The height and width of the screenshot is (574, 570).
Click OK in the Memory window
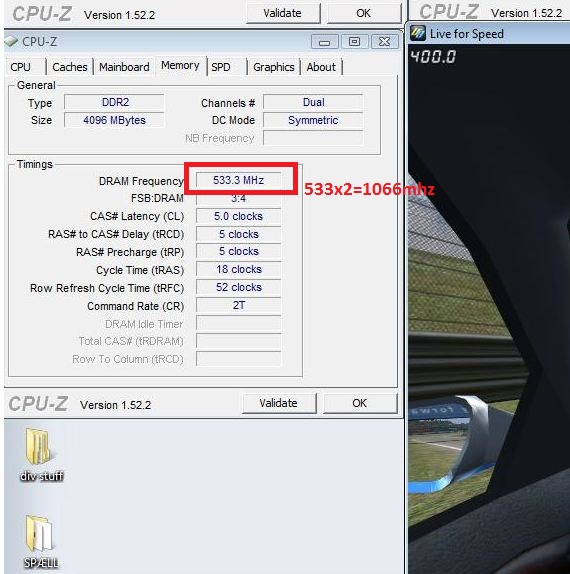point(359,403)
